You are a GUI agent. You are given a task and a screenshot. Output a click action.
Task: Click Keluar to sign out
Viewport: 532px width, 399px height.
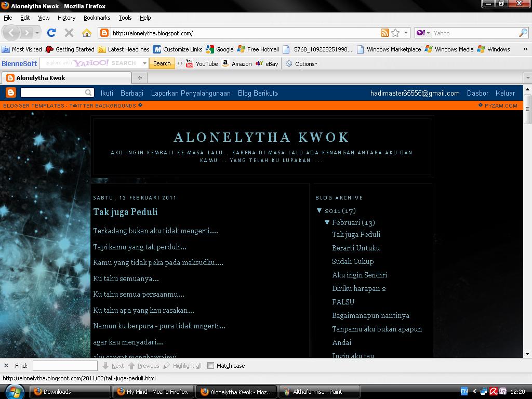[x=505, y=93]
